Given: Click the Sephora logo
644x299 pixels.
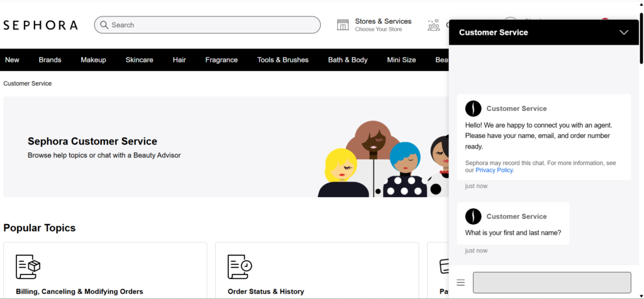Looking at the screenshot, I should click(40, 25).
